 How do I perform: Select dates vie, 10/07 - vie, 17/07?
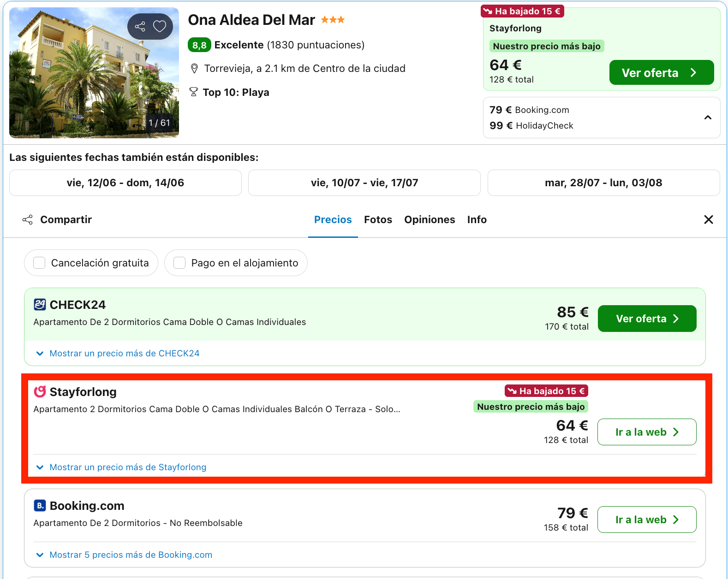[364, 183]
